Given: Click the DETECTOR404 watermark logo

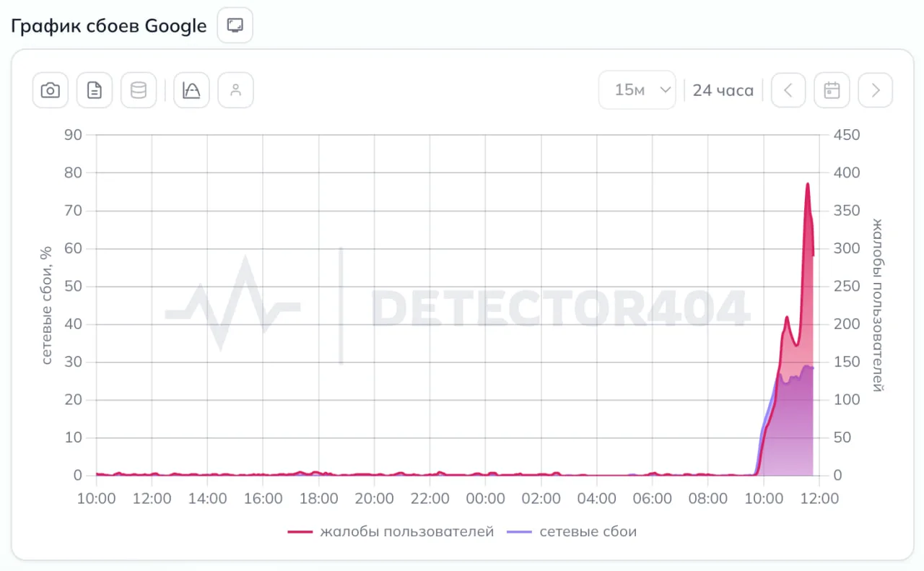Looking at the screenshot, I should click(x=458, y=307).
